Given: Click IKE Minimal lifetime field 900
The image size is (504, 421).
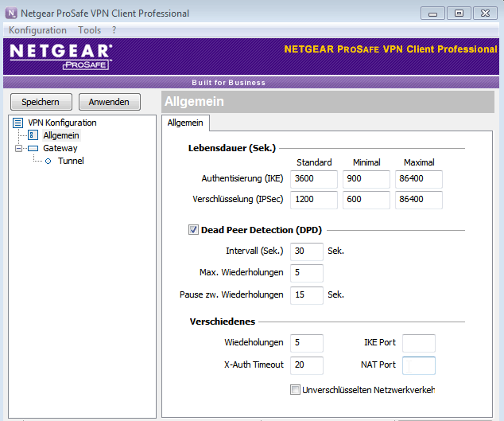Looking at the screenshot, I should click(366, 179).
